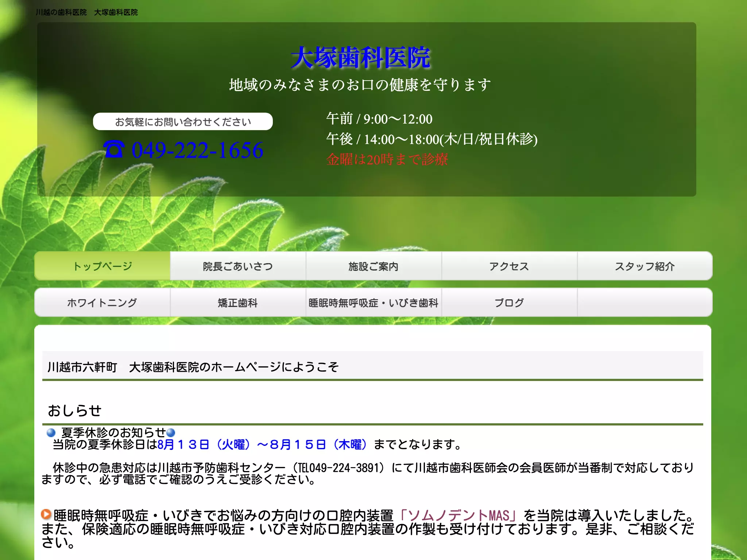Click the blue ball before 夏季休診のお知らせ
747x560 pixels.
point(51,433)
